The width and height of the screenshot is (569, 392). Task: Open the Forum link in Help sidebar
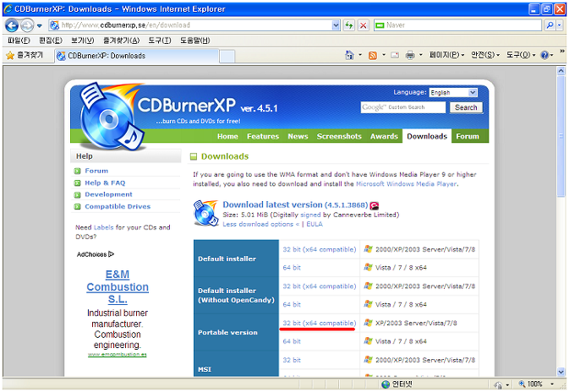(96, 171)
